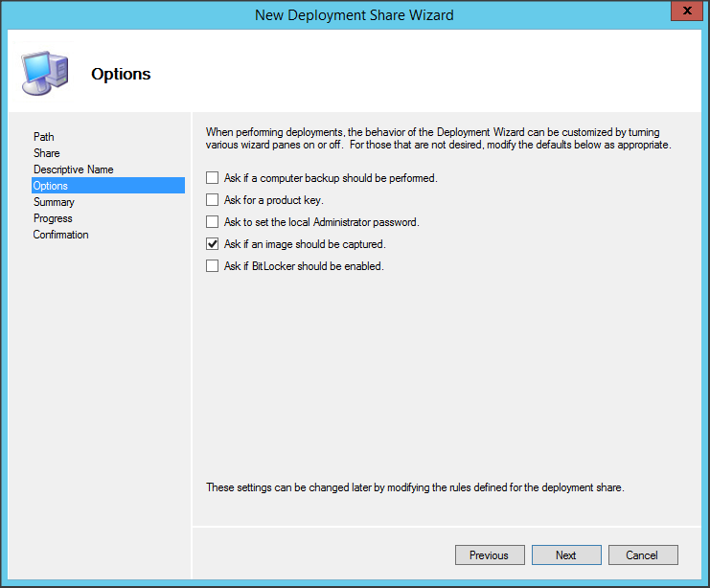This screenshot has width=710, height=588.
Task: Open the Descriptive Name wizard step
Action: 73,170
